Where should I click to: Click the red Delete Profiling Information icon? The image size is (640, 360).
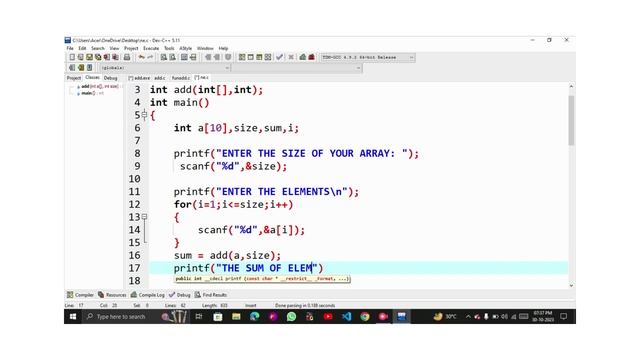(x=311, y=57)
